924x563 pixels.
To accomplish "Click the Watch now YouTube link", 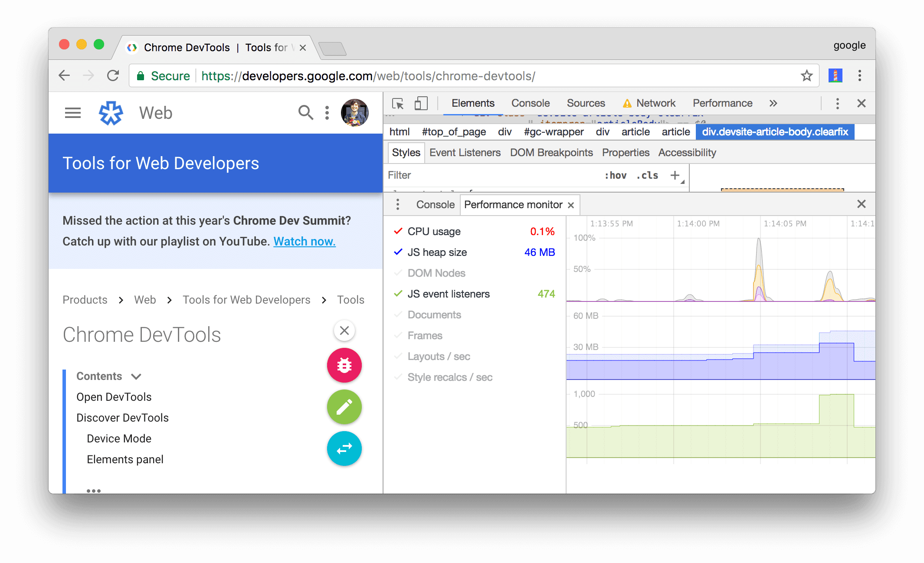I will coord(304,239).
